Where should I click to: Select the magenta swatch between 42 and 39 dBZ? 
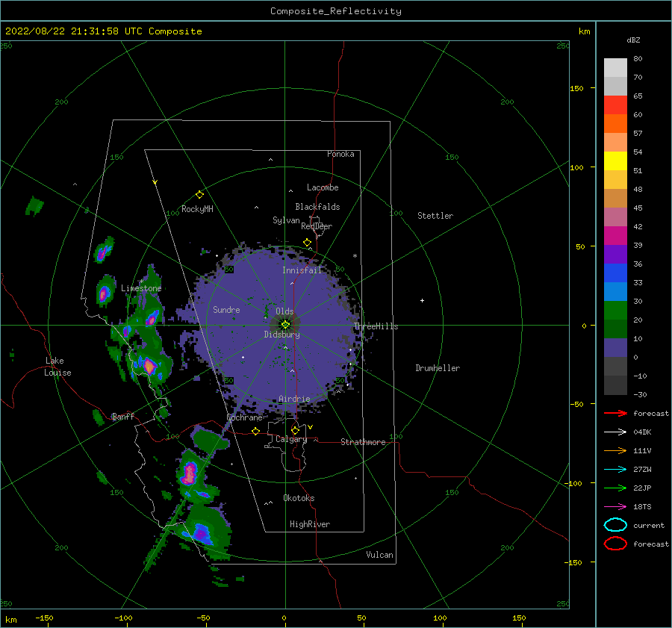pos(615,236)
